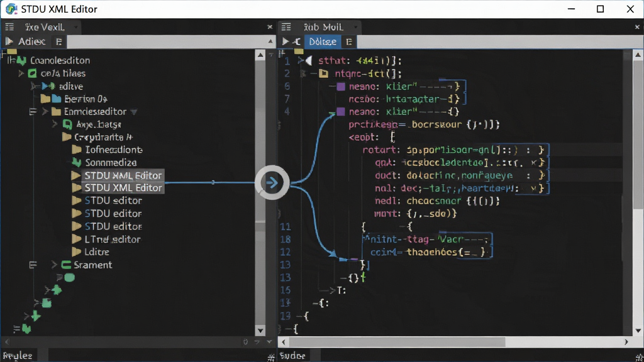Click the folder icon of Enmciesseditor
644x362 pixels.
pyautogui.click(x=56, y=112)
